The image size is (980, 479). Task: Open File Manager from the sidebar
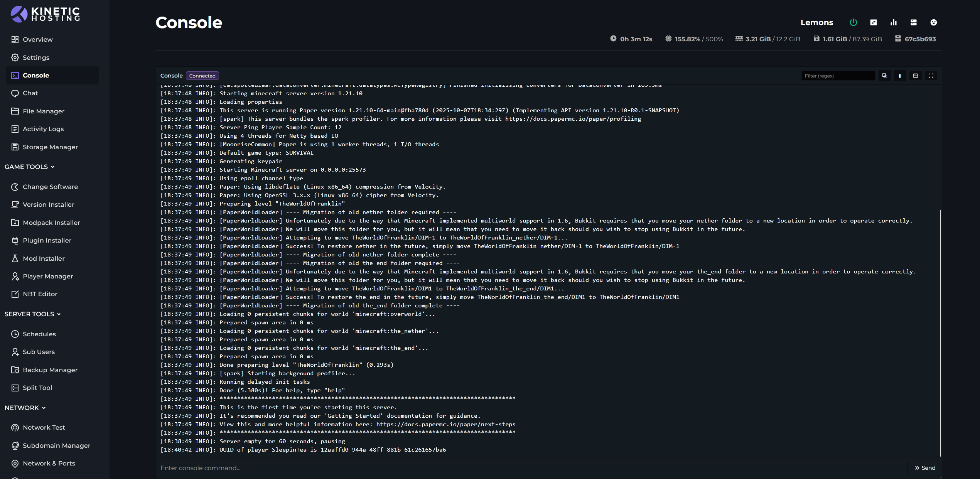[43, 111]
